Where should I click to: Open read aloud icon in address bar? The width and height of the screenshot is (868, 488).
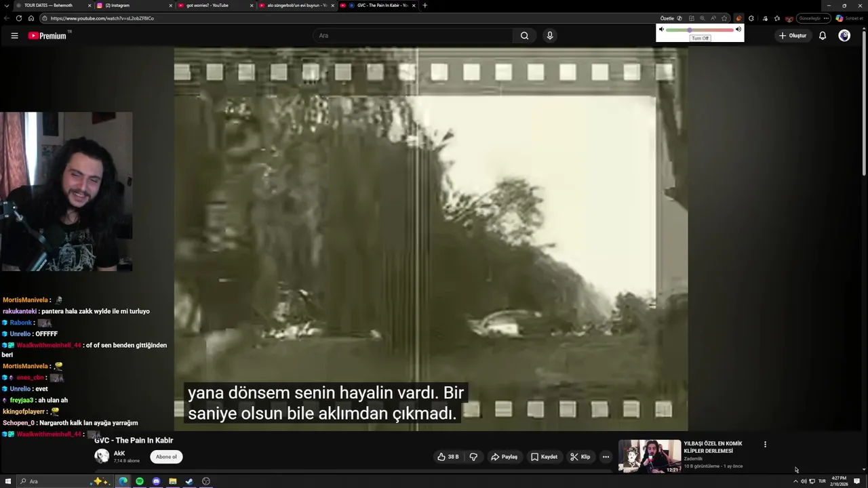713,18
